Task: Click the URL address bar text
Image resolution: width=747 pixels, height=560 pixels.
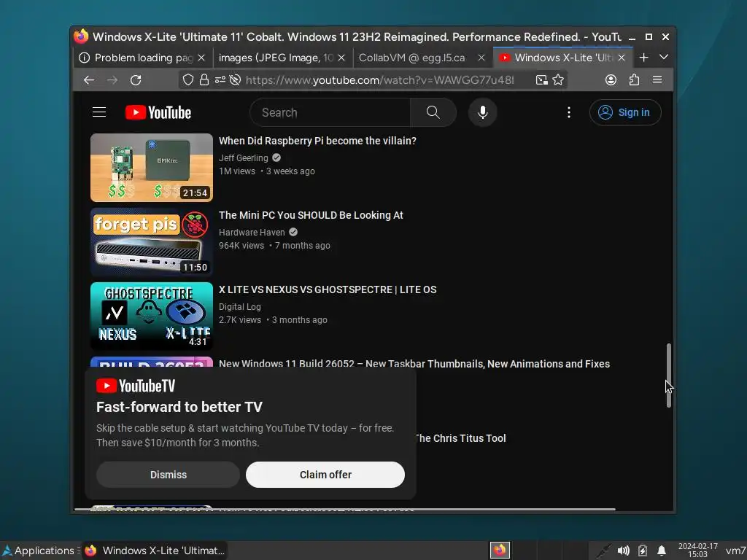Action: tap(379, 80)
